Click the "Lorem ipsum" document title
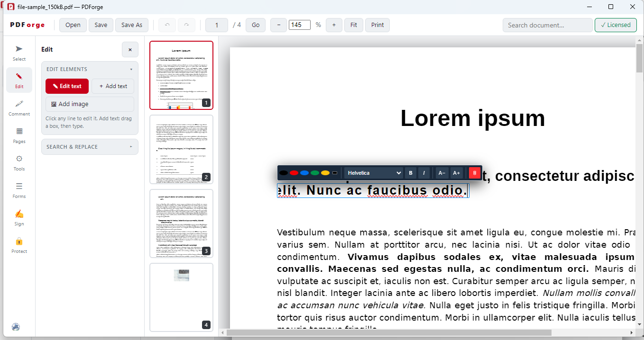Viewport: 644px width, 340px height. [473, 118]
